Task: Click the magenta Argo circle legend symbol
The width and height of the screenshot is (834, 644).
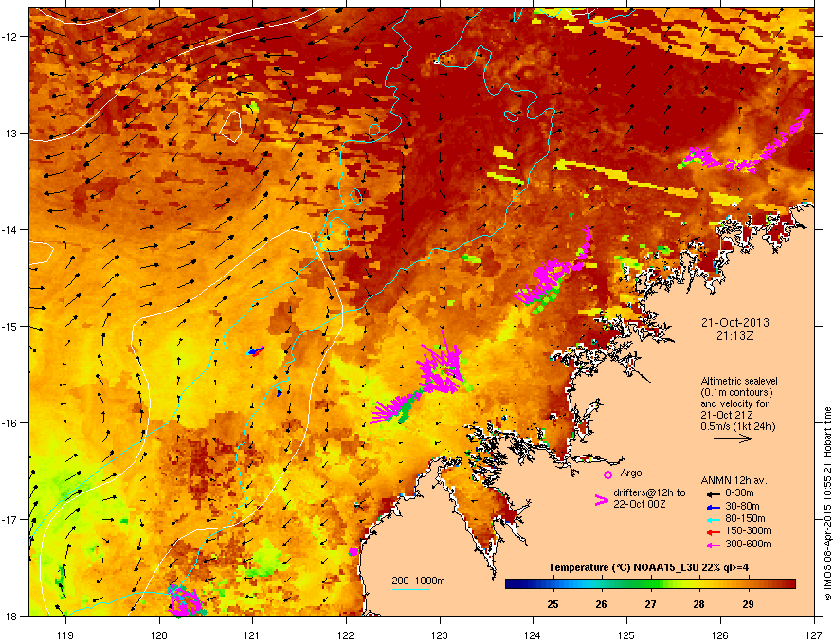Action: tap(607, 474)
